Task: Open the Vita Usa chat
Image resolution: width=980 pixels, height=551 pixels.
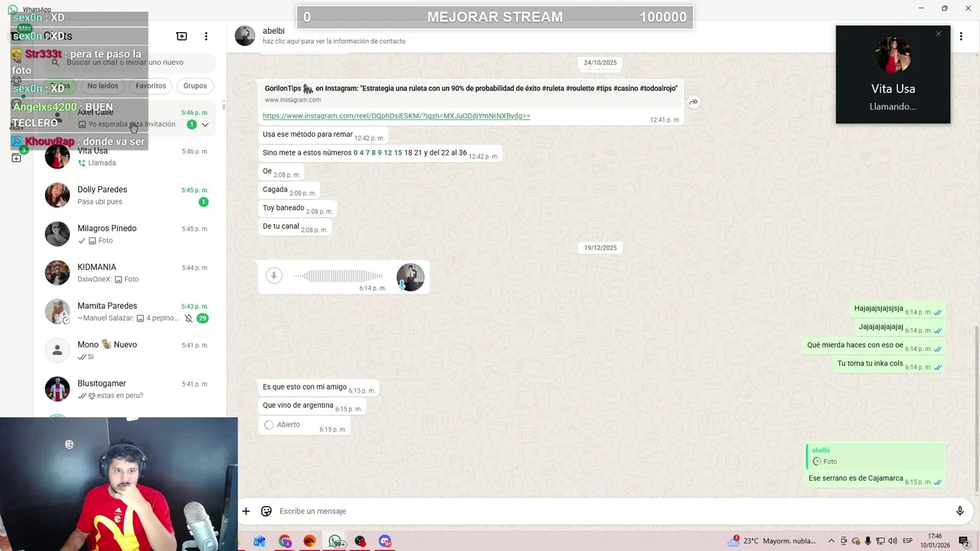Action: 127,156
